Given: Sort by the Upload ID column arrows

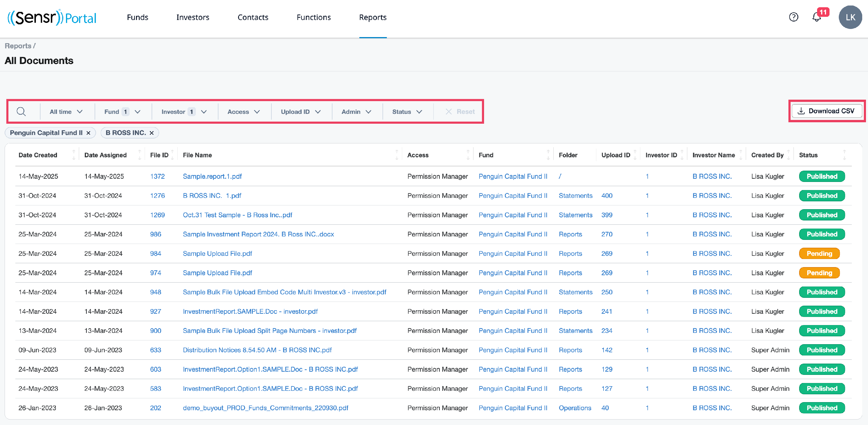Looking at the screenshot, I should [635, 155].
